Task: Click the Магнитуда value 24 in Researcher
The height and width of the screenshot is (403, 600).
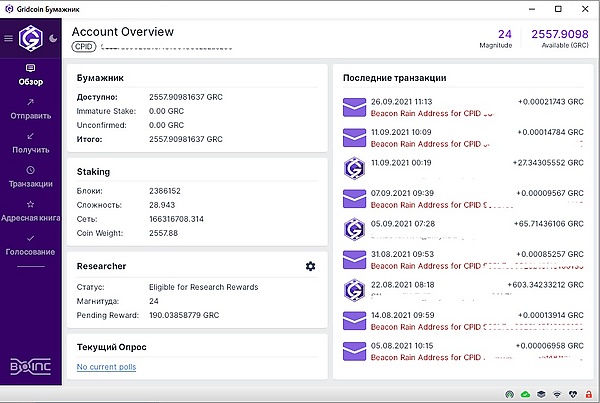Action: [x=154, y=301]
